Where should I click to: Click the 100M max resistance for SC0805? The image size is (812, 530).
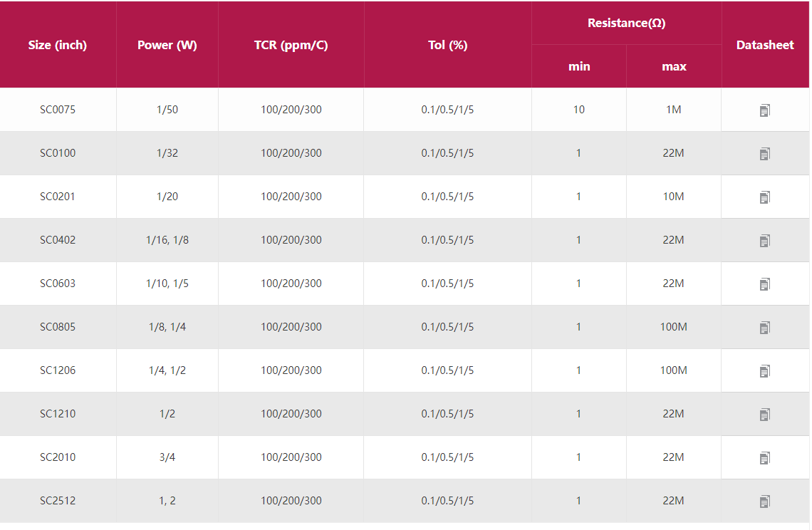point(673,327)
